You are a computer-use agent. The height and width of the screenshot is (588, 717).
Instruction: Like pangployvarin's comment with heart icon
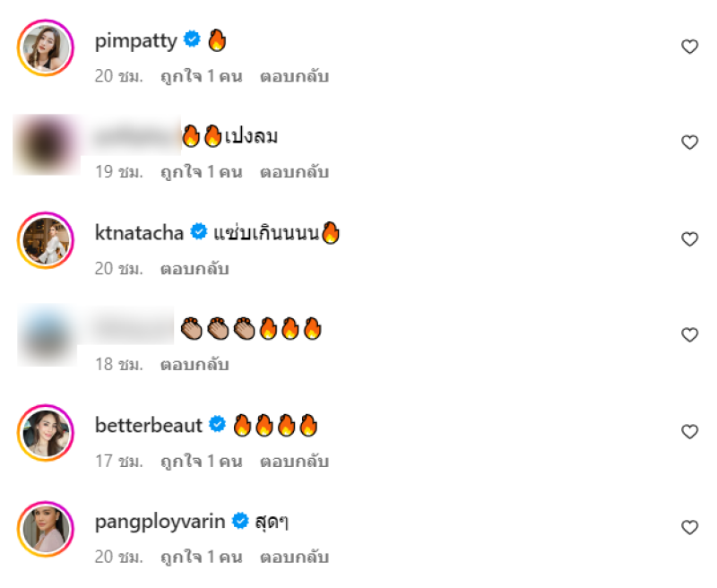point(689,528)
